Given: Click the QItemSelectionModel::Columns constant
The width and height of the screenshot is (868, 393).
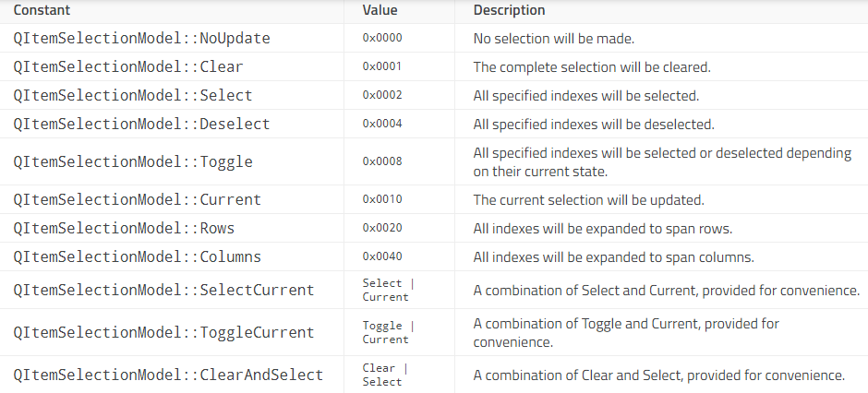Looking at the screenshot, I should [x=137, y=257].
